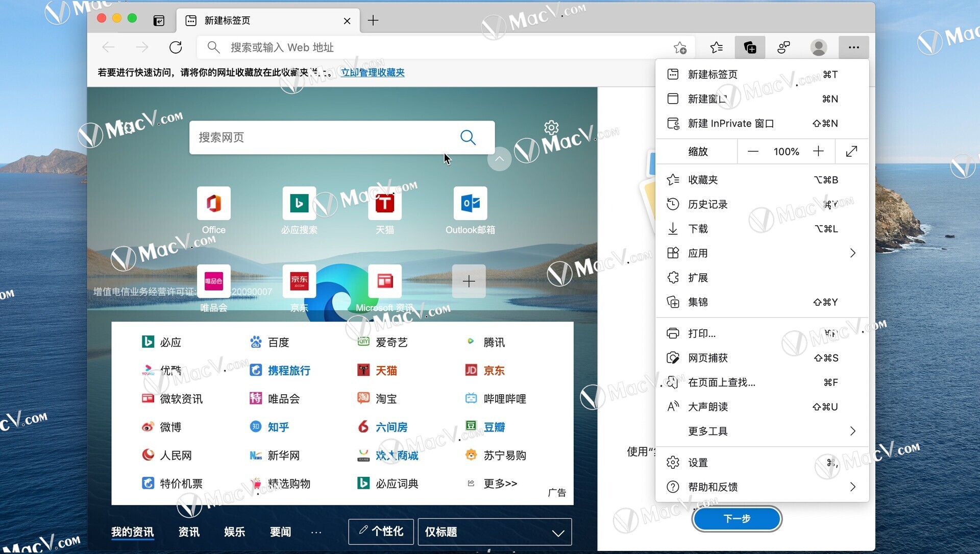Click the page settings gear icon
Screen dimensions: 980x554
[x=551, y=127]
